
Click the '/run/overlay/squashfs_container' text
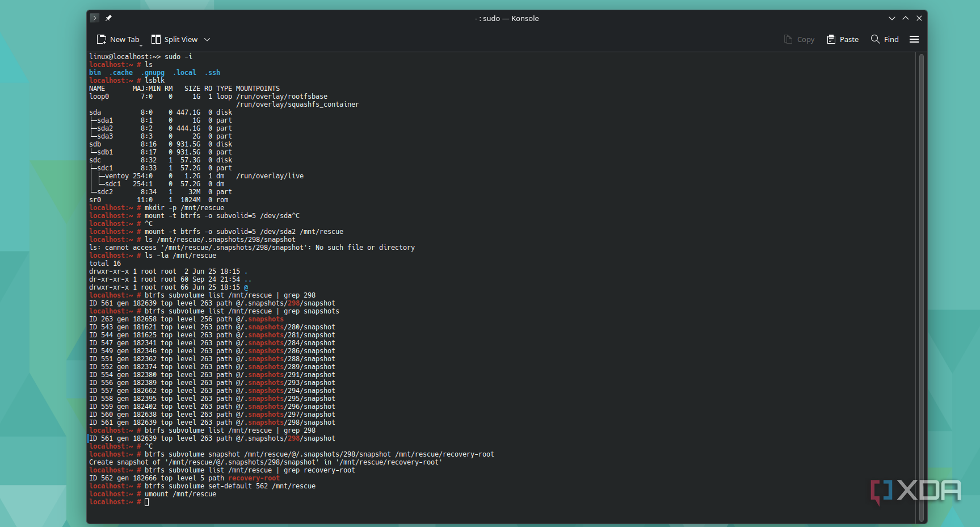click(x=298, y=104)
